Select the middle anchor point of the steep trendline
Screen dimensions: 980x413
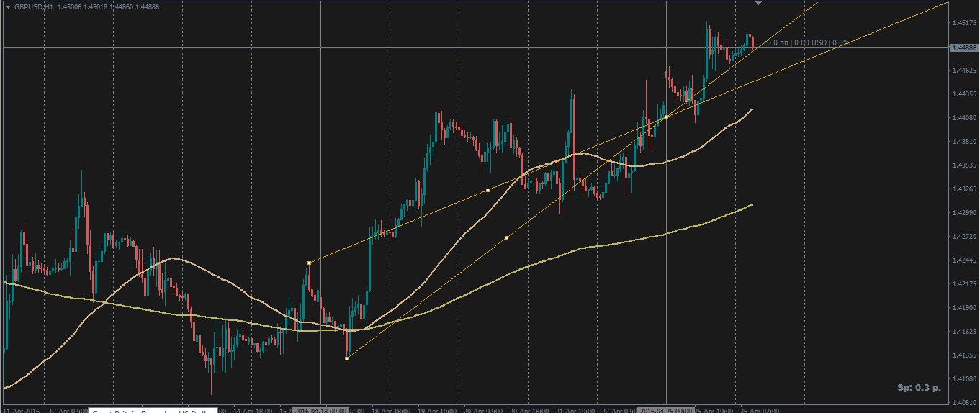tap(507, 237)
